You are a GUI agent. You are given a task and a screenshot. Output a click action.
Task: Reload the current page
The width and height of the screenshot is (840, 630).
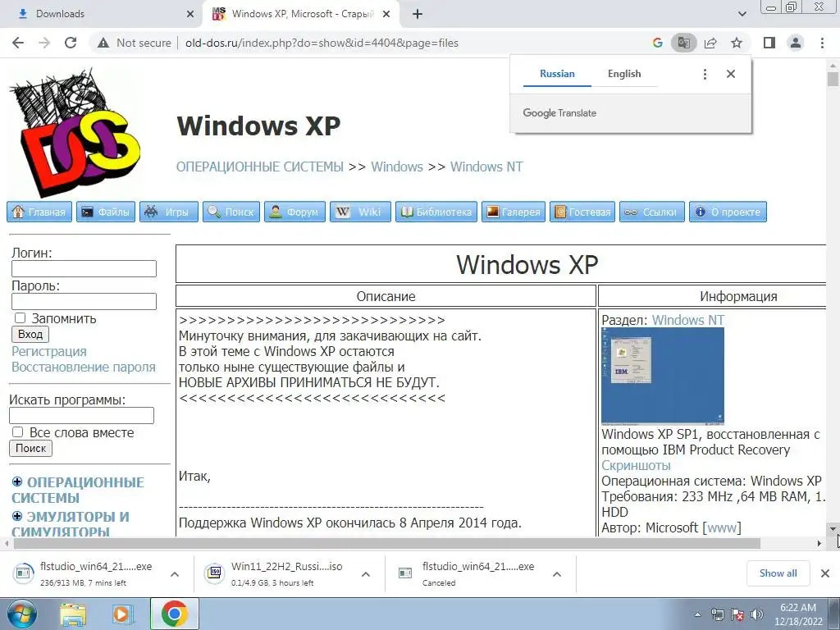[71, 43]
